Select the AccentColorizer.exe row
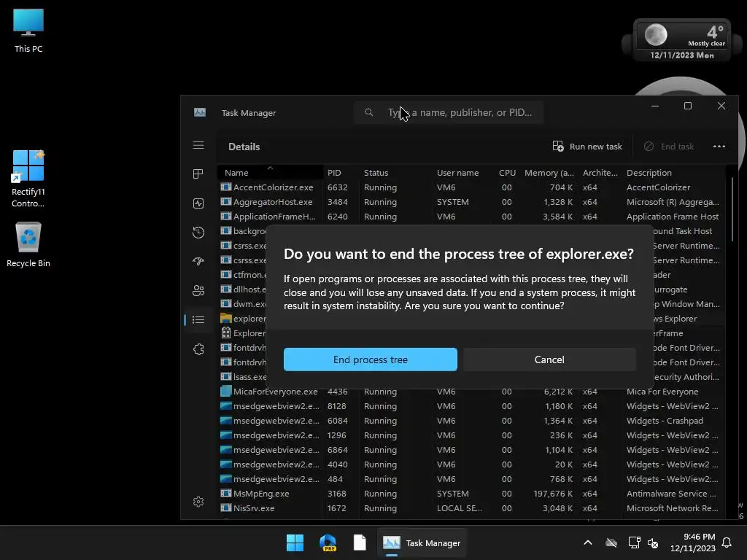Image resolution: width=747 pixels, height=560 pixels. click(472, 187)
